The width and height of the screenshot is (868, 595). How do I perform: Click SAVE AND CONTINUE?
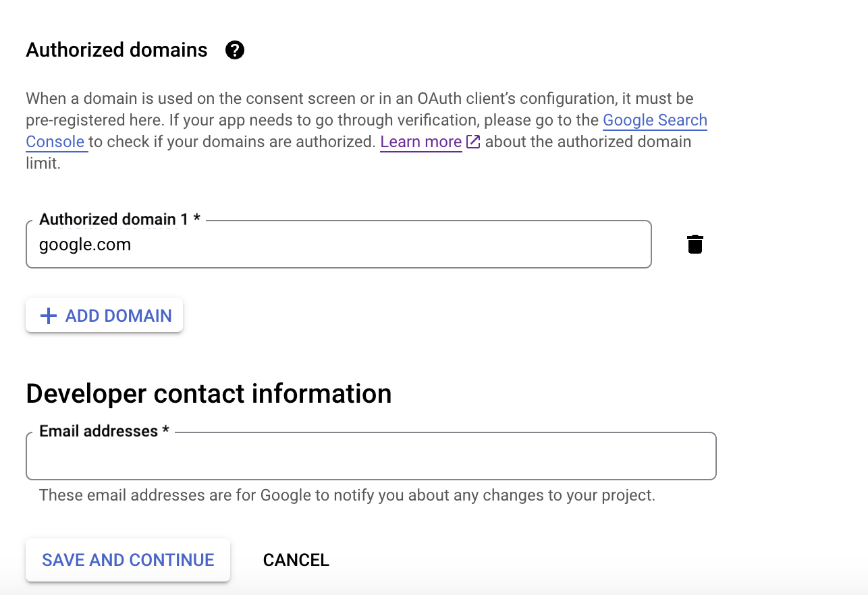tap(128, 560)
